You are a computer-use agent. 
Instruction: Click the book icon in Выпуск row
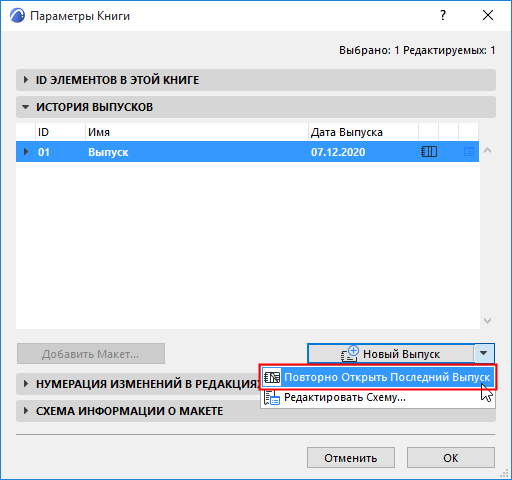(x=429, y=152)
